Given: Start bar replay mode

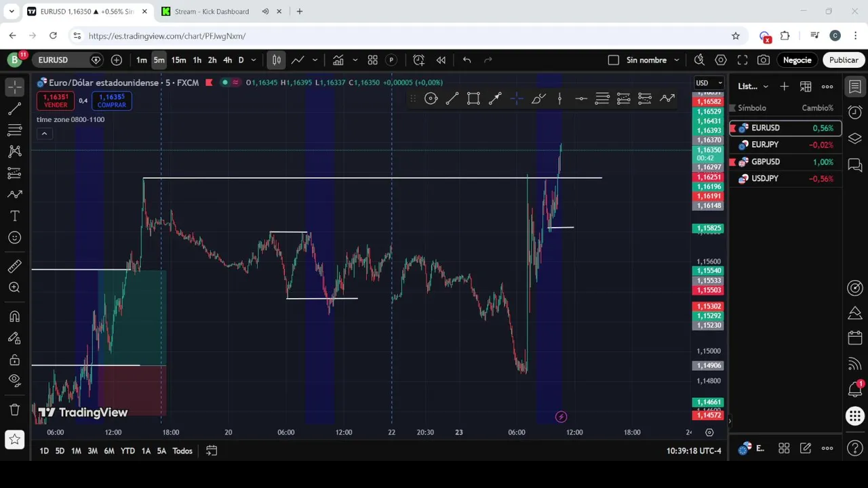Looking at the screenshot, I should point(441,60).
